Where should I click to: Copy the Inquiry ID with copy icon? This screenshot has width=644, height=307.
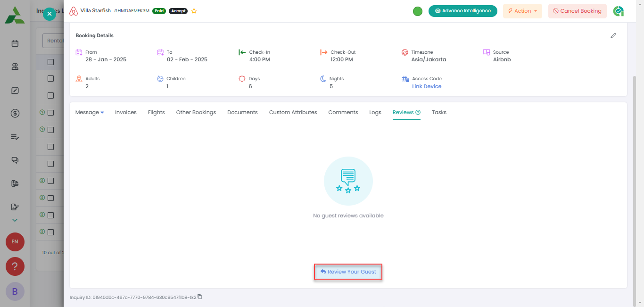pos(200,297)
